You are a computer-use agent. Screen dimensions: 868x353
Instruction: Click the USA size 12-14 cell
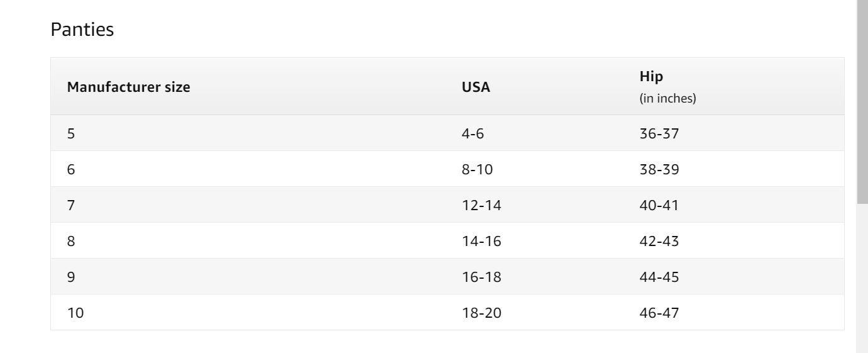[x=481, y=205]
